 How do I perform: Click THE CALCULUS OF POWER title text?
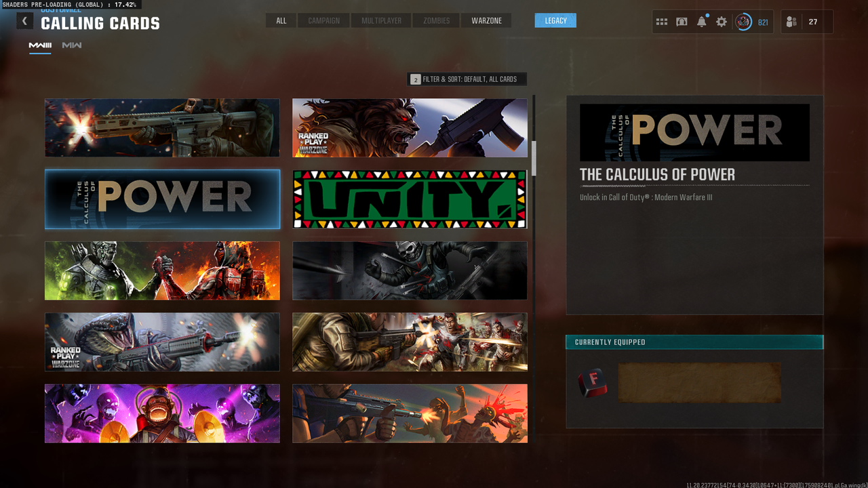point(657,175)
